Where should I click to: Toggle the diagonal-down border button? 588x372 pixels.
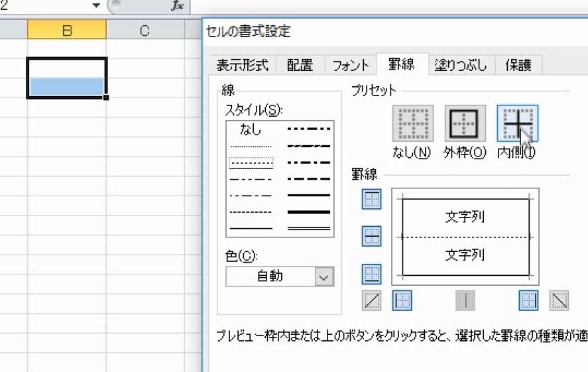click(559, 300)
